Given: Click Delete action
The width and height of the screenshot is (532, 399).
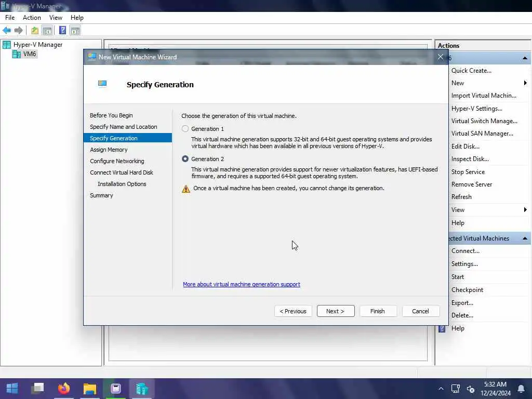Looking at the screenshot, I should (x=462, y=315).
